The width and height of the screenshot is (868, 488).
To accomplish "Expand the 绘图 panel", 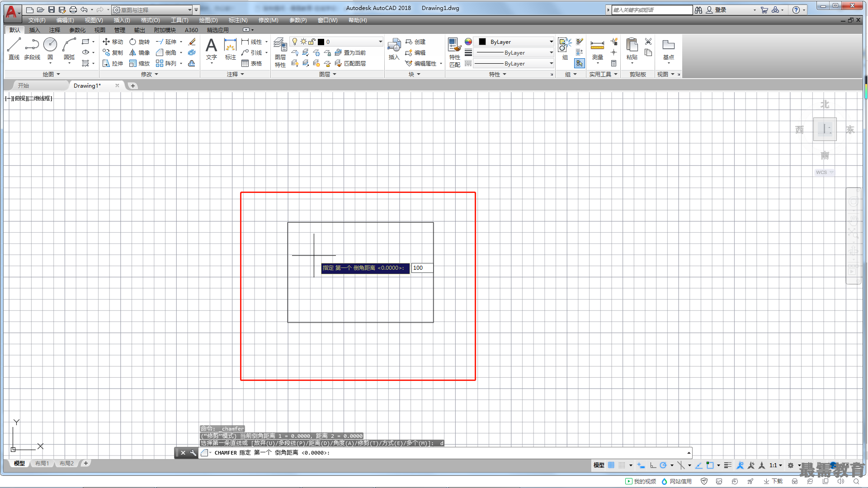I will (51, 74).
